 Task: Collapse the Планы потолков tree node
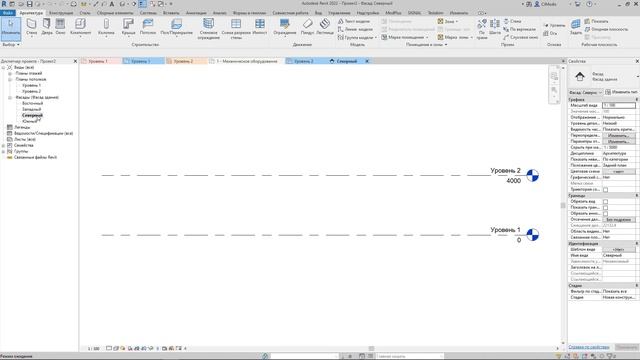[x=10, y=80]
